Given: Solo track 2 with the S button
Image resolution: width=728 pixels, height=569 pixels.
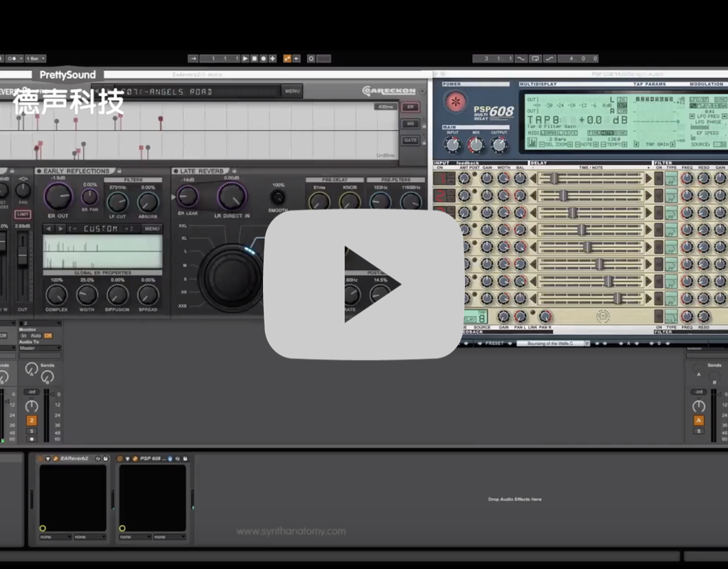Looking at the screenshot, I should 31,431.
